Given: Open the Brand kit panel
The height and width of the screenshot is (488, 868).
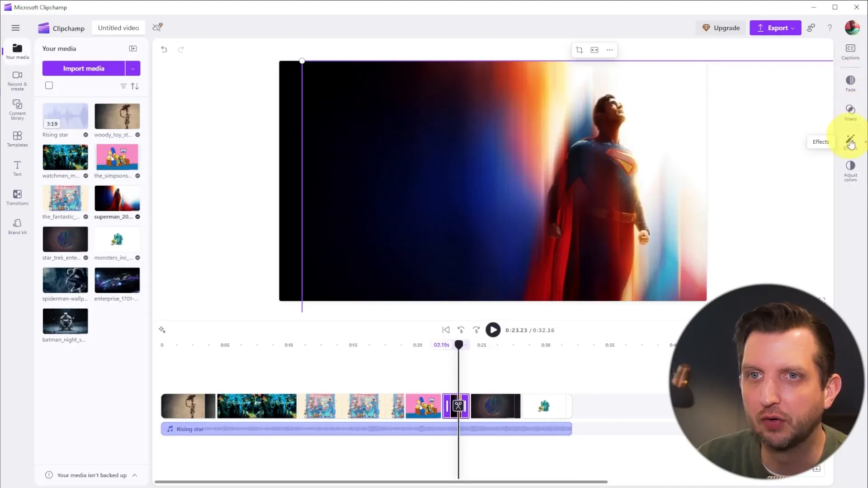Looking at the screenshot, I should click(17, 226).
